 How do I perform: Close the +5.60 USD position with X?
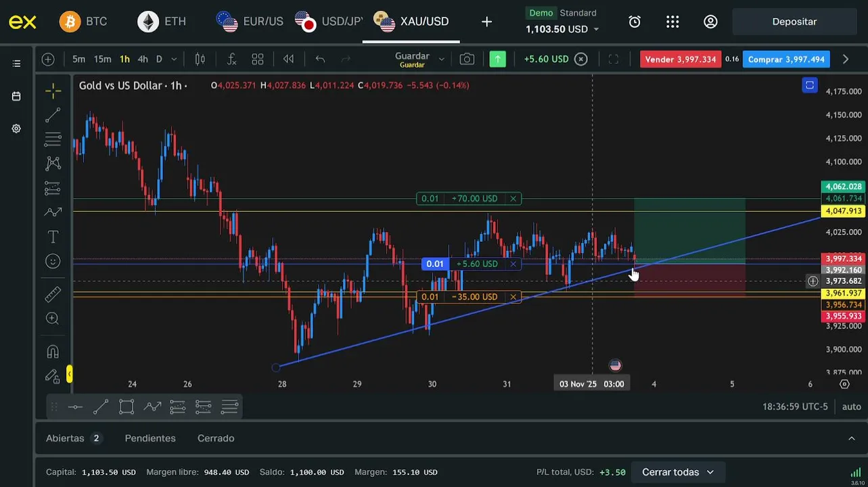click(x=513, y=264)
